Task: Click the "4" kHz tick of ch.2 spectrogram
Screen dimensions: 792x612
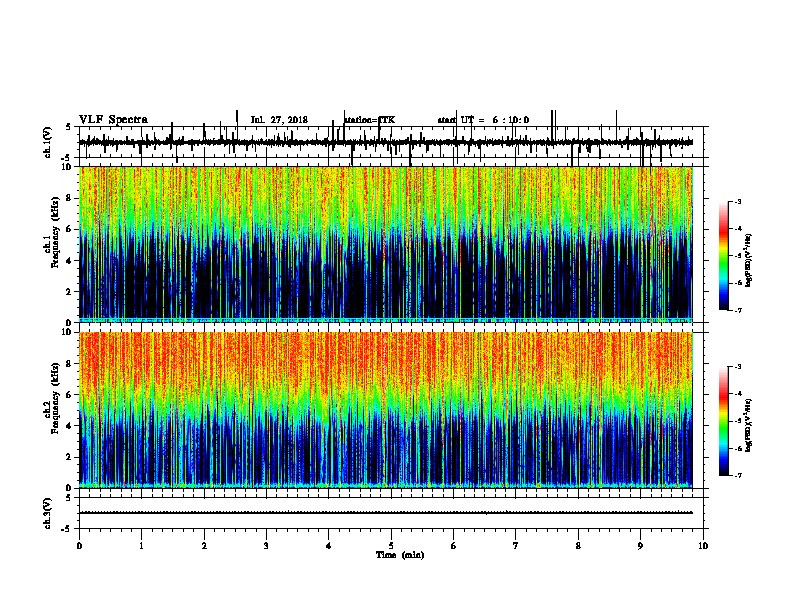Action: click(x=70, y=426)
